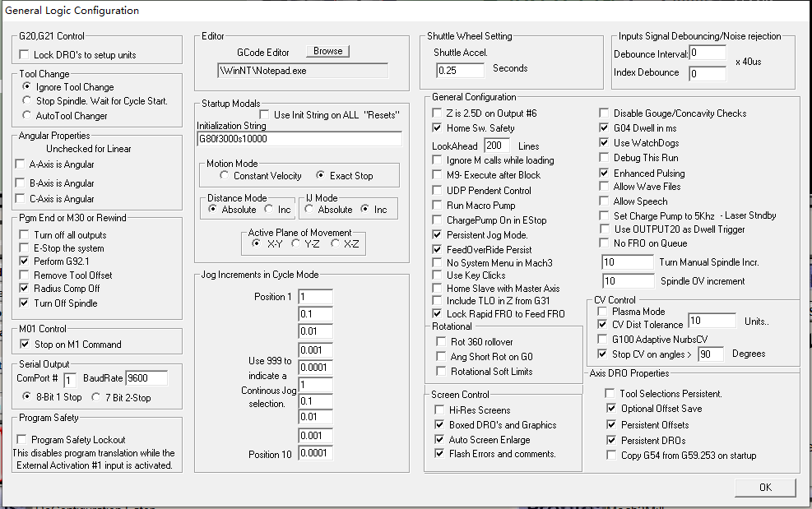The image size is (812, 509).
Task: Enable Allow Speech
Action: click(x=604, y=201)
